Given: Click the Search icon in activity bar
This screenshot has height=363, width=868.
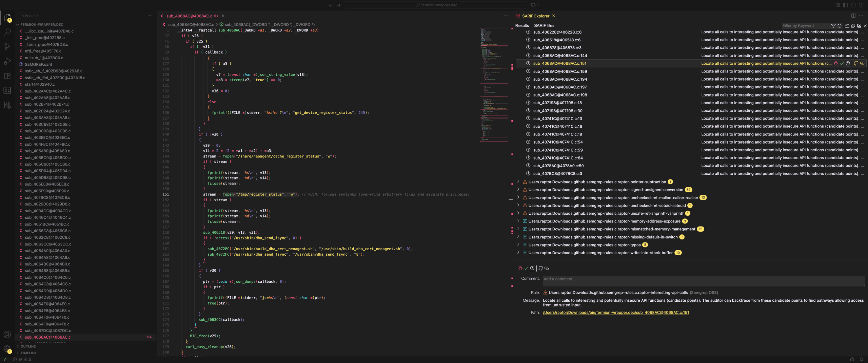Looking at the screenshot, I should click(7, 32).
